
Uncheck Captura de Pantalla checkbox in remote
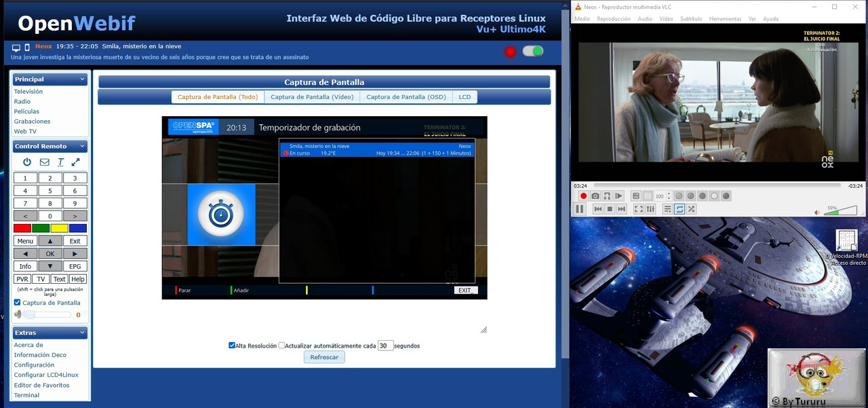coord(18,303)
